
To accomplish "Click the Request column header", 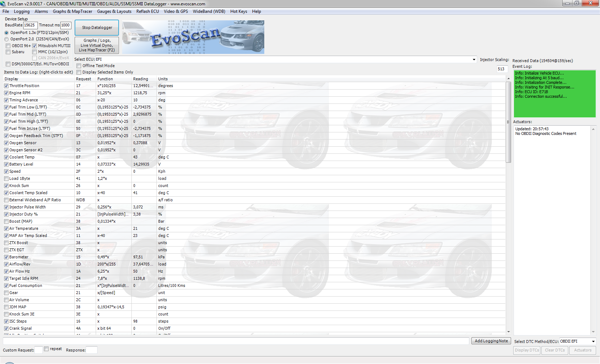I will pos(85,79).
